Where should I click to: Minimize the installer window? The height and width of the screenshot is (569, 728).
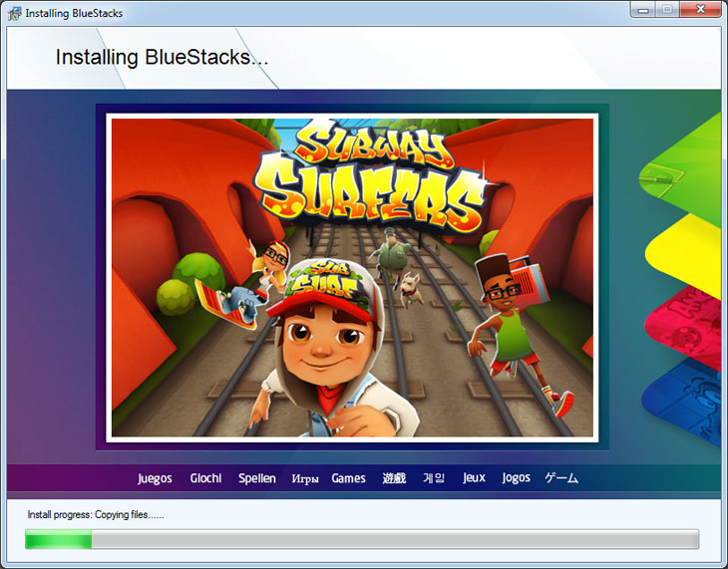click(x=643, y=9)
